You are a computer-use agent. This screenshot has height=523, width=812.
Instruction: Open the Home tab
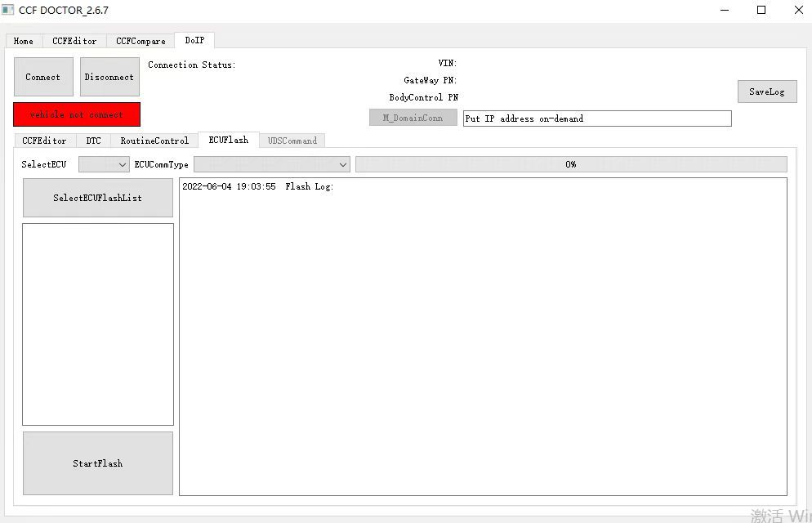23,40
